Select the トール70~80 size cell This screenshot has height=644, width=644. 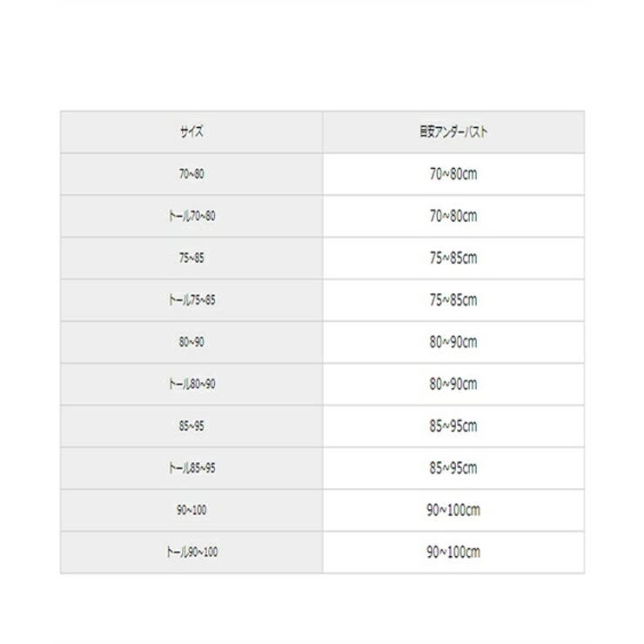[191, 216]
